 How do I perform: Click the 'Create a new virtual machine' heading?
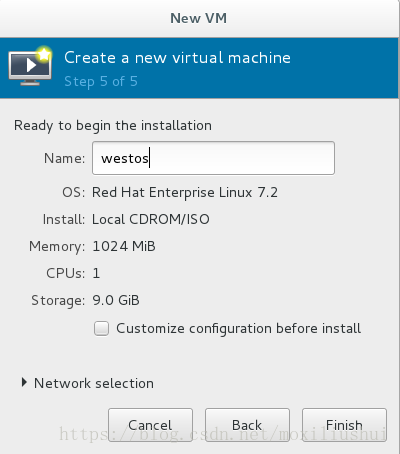177,58
